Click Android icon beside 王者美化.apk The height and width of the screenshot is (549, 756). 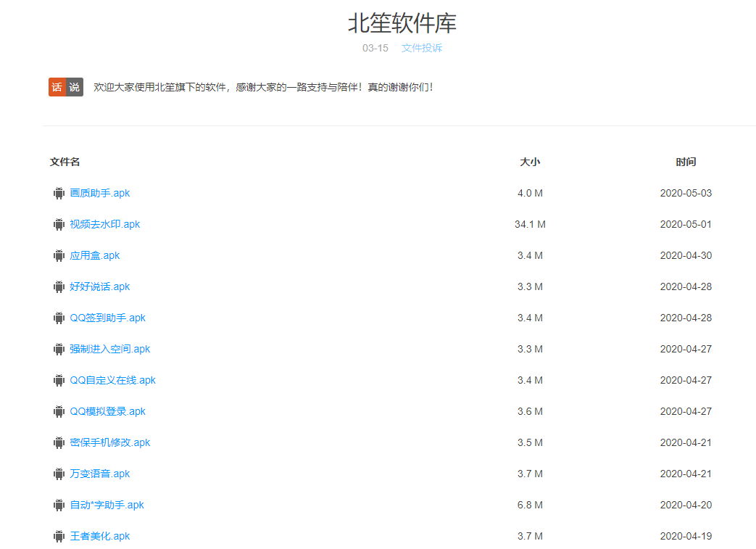(59, 537)
